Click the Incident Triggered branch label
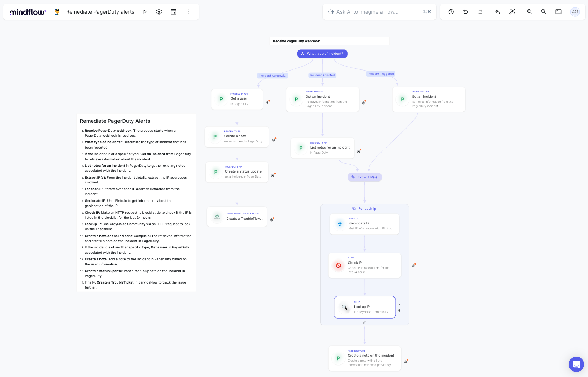Screen dimensions: 588x377 [x=381, y=74]
